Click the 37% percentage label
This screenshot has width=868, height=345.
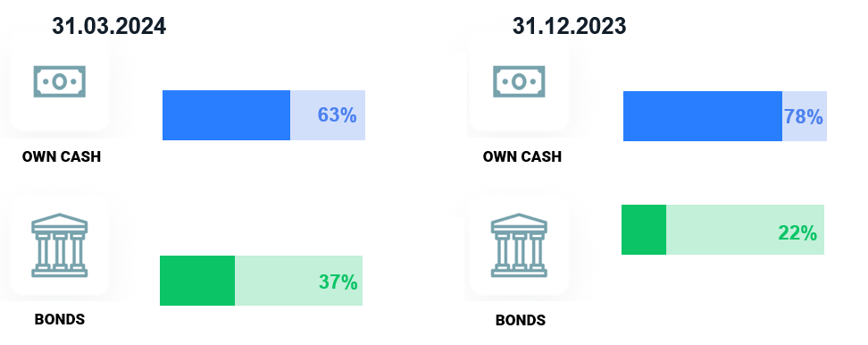(338, 282)
